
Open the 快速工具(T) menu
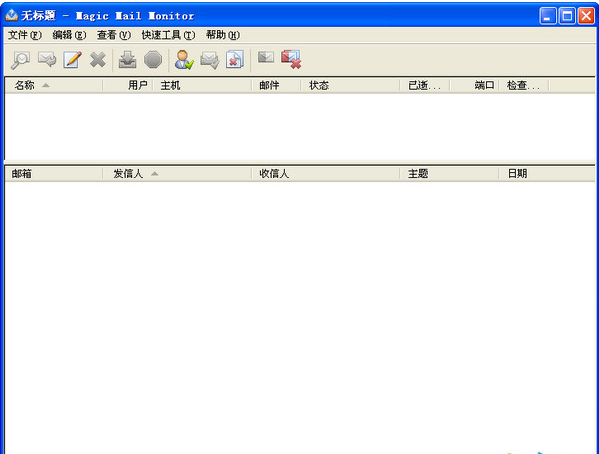point(168,35)
